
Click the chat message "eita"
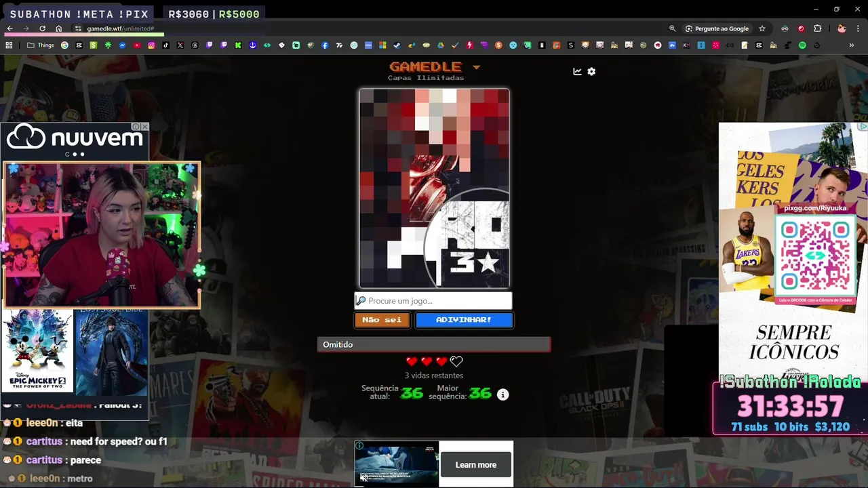[x=74, y=423]
